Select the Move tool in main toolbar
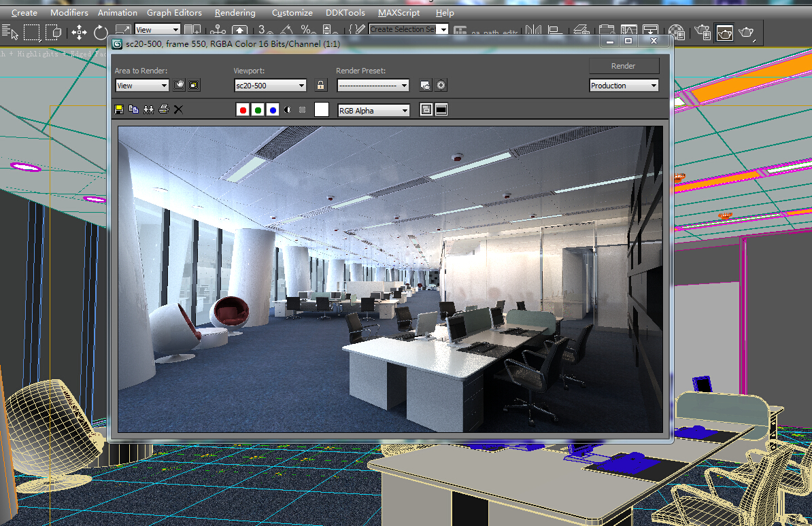This screenshot has width=812, height=526. [79, 32]
